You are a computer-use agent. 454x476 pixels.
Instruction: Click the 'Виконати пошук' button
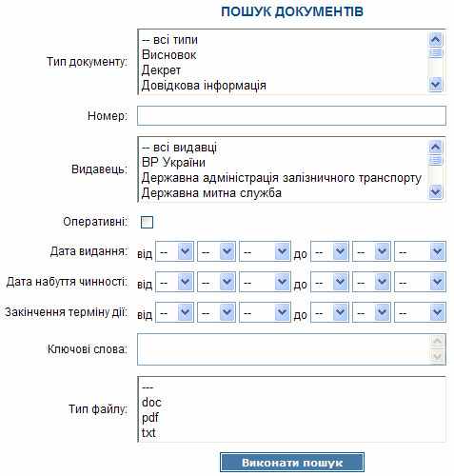pos(292,463)
